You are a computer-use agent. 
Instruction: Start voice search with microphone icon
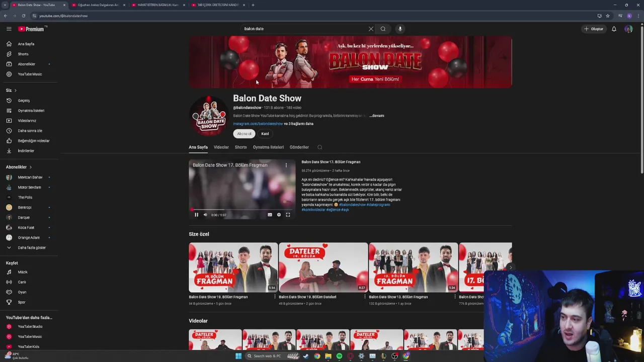click(x=400, y=29)
